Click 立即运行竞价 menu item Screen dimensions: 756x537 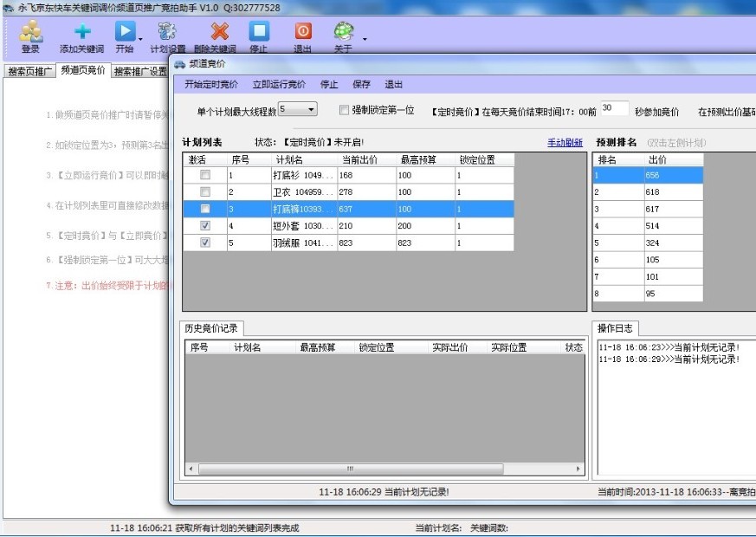pos(279,84)
